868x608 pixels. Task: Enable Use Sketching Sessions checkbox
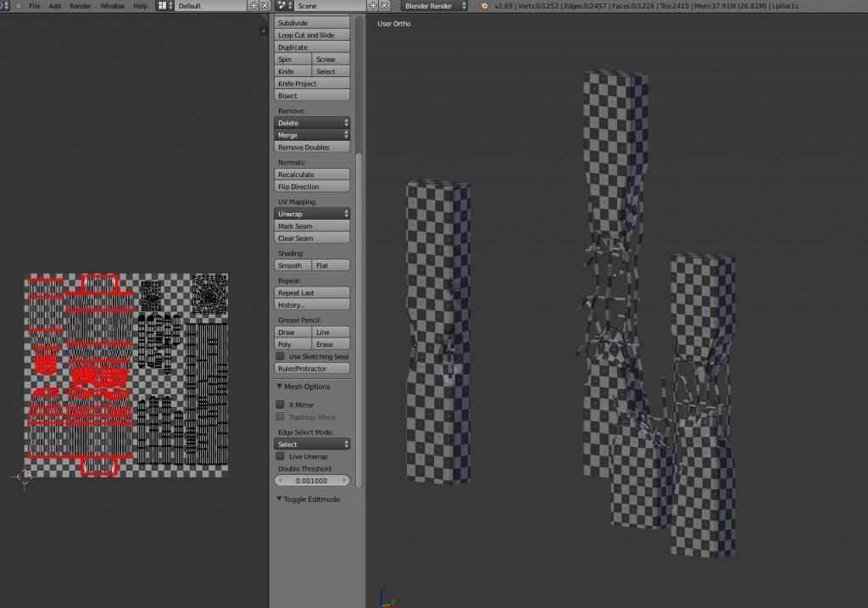[281, 356]
